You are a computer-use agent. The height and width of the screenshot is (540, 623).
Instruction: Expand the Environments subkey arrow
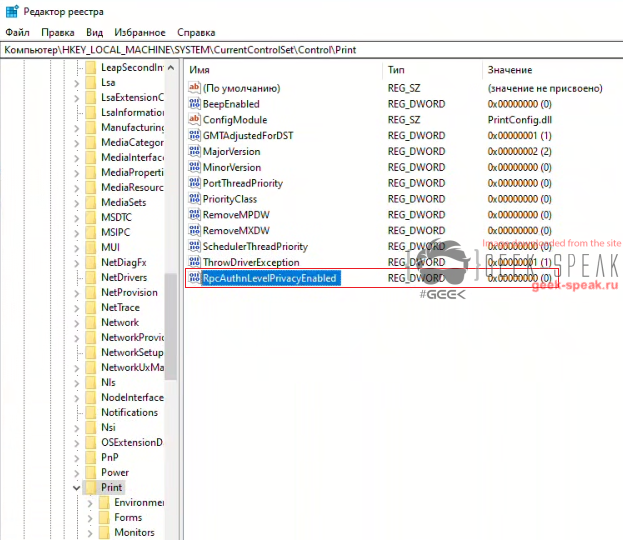[x=90, y=503]
